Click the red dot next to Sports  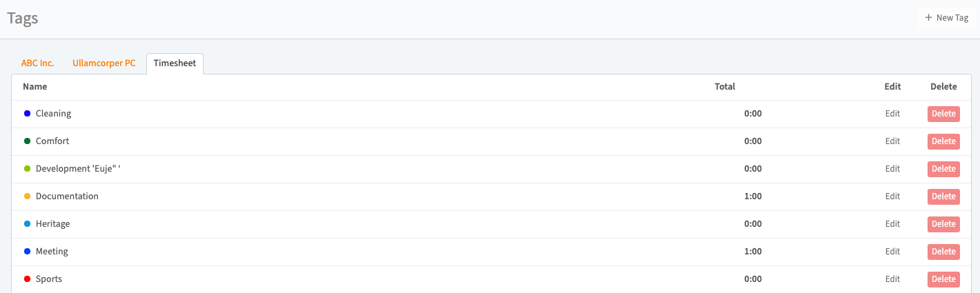click(x=27, y=279)
